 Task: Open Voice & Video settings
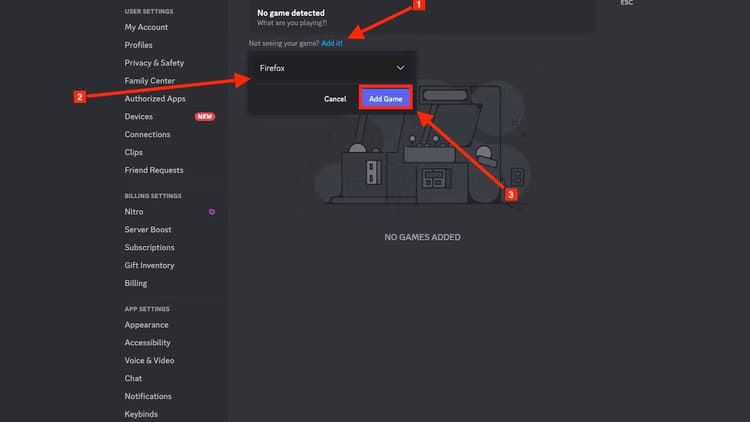pyautogui.click(x=149, y=360)
